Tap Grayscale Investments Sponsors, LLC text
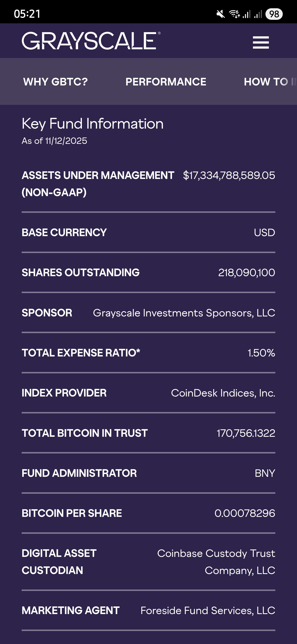Image resolution: width=297 pixels, height=644 pixels. pos(184,313)
